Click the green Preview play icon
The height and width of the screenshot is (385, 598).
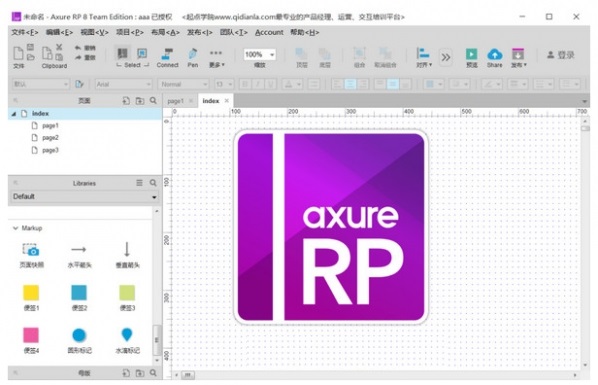point(471,55)
